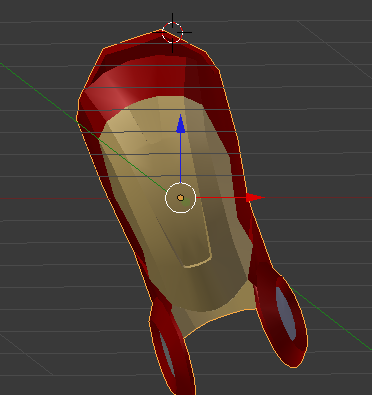Click the orange object origin dot
This screenshot has width=372, height=395.
tap(181, 198)
